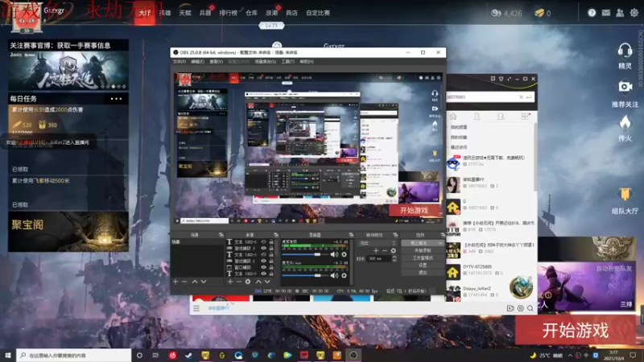
Task: Toggle lock on 窗口捕获 source
Action: 271,267
